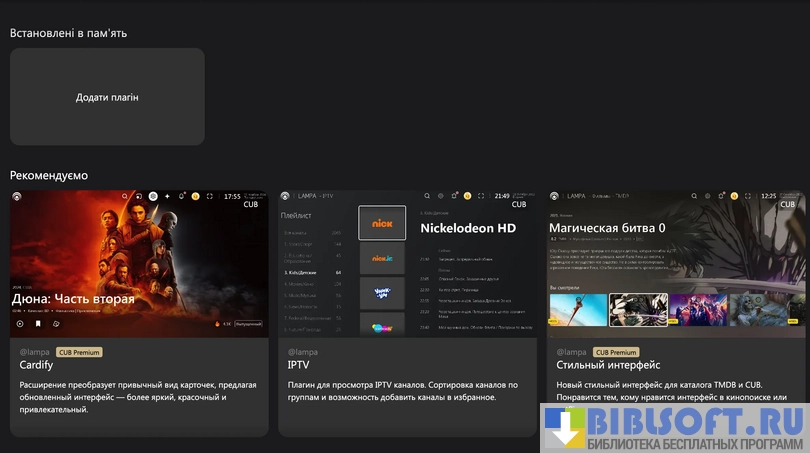This screenshot has height=453, width=810.
Task: Click the fullscreen icon in 'Магическая битва 0' preview
Action: click(x=750, y=196)
